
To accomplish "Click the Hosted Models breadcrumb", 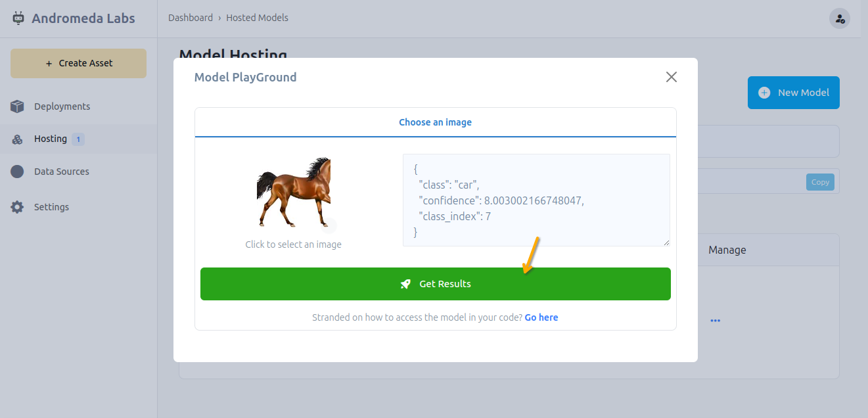I will pos(257,18).
